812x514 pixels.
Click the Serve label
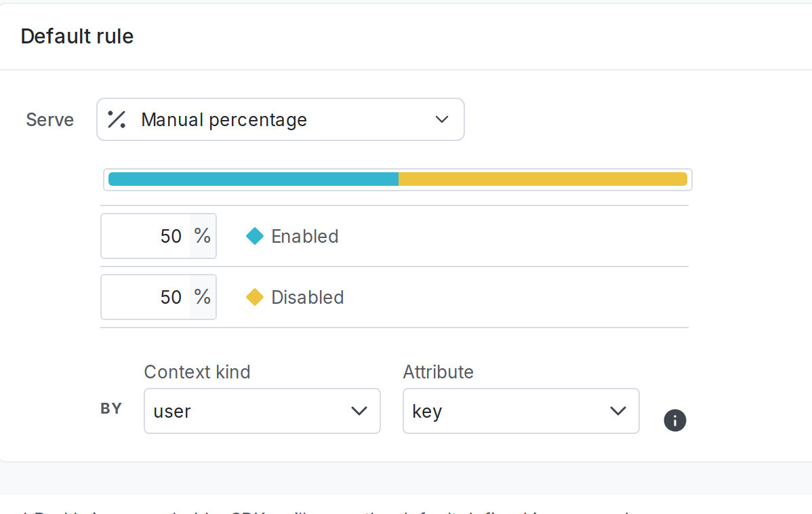pyautogui.click(x=50, y=120)
